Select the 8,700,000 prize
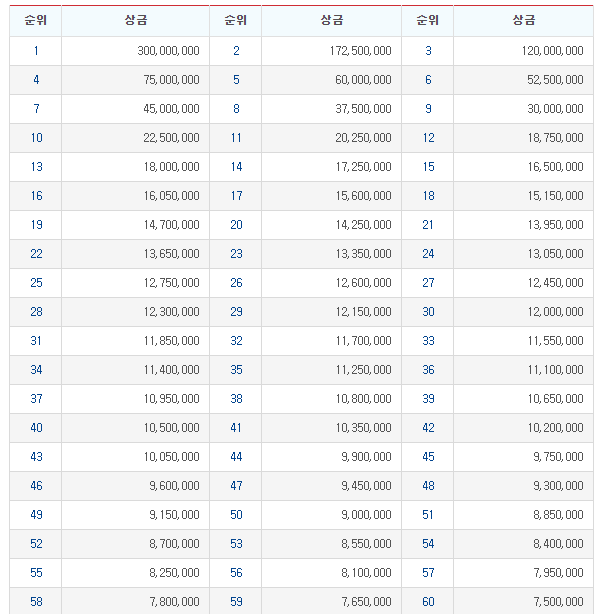The height and width of the screenshot is (614, 599). (x=174, y=544)
